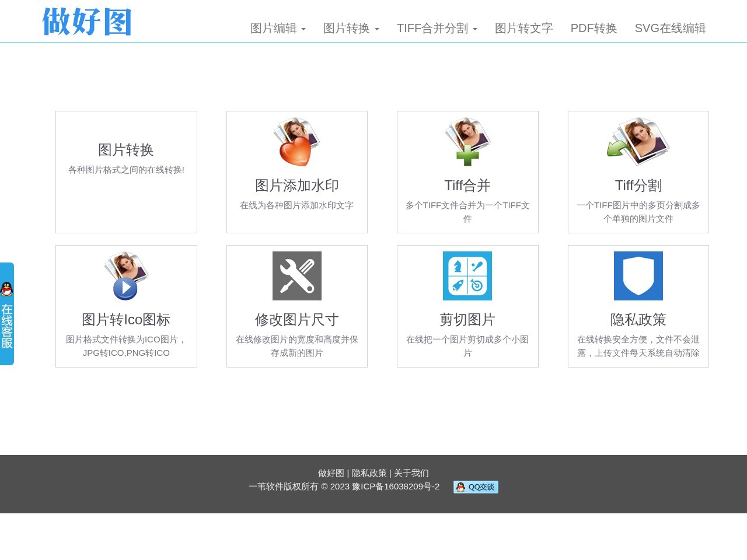Open the 图片转文字 menu item
This screenshot has height=560, width=747.
pyautogui.click(x=524, y=28)
